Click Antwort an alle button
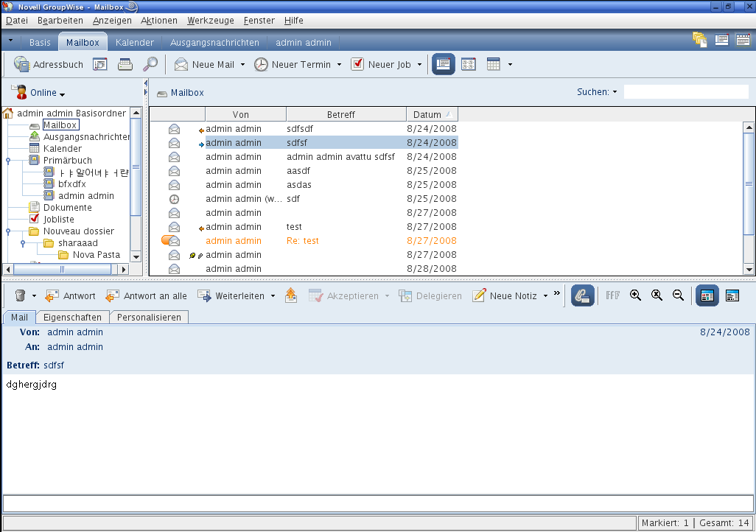The width and height of the screenshot is (756, 532). (147, 295)
